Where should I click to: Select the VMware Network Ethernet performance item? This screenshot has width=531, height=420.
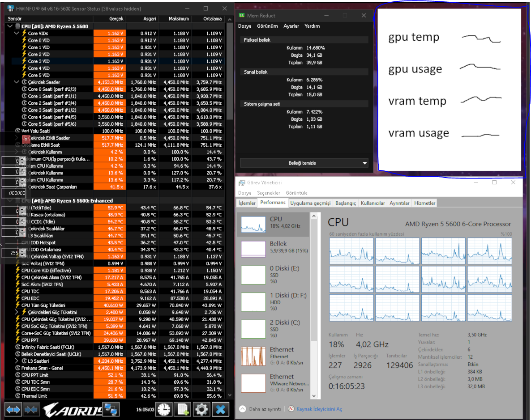point(274,383)
